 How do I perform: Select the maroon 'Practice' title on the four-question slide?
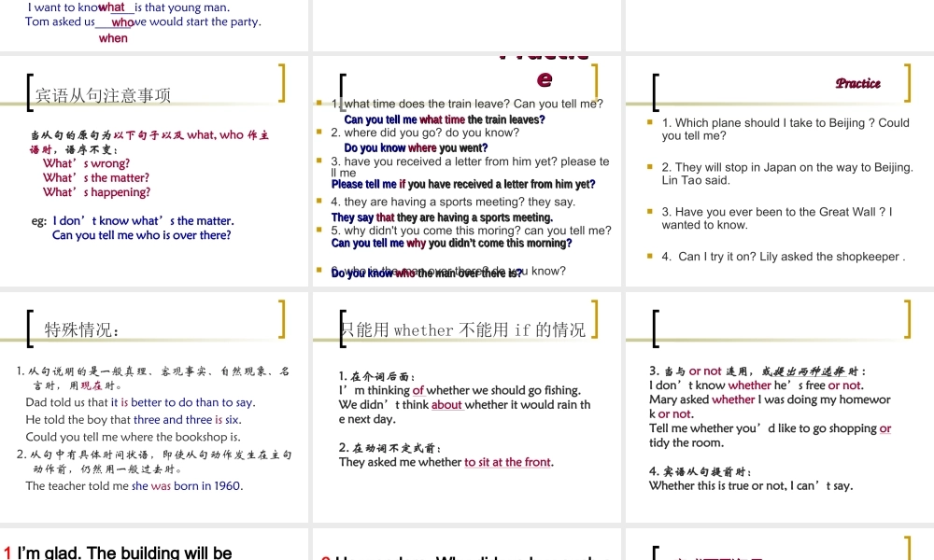(x=857, y=83)
